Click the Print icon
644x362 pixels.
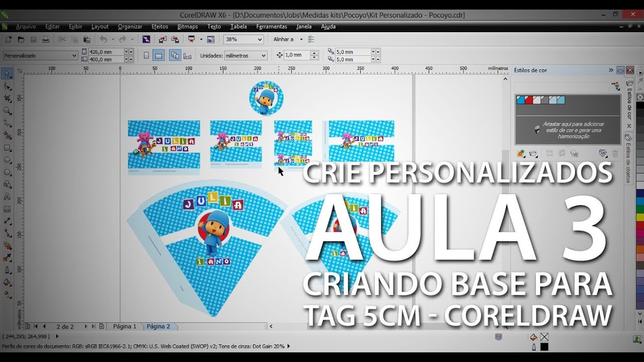click(46, 39)
